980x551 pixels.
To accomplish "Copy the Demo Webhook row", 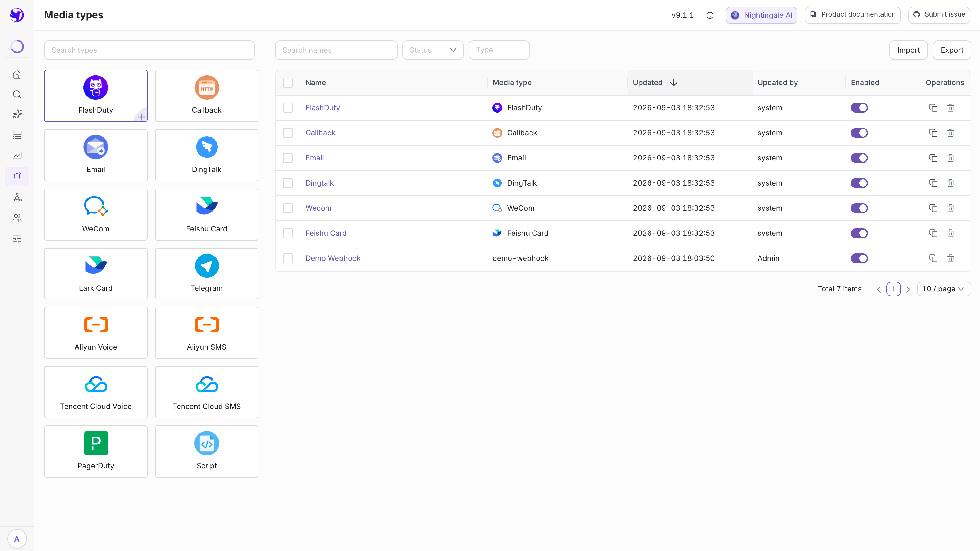I will pos(933,258).
